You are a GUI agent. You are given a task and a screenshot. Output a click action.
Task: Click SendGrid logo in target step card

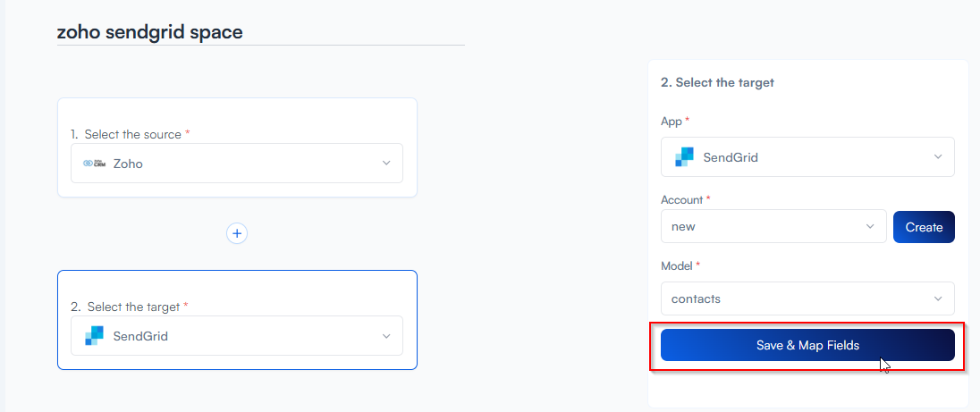[x=95, y=336]
